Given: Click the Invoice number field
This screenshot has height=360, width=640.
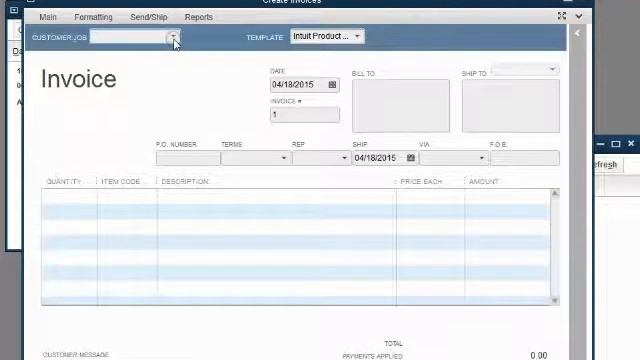Looking at the screenshot, I should tap(304, 115).
